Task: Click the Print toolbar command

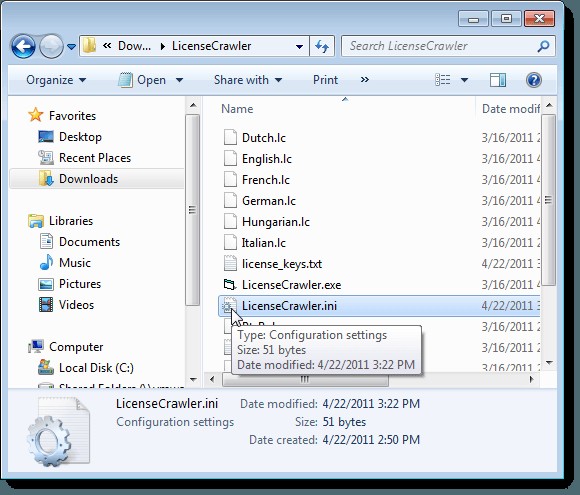Action: pos(325,80)
